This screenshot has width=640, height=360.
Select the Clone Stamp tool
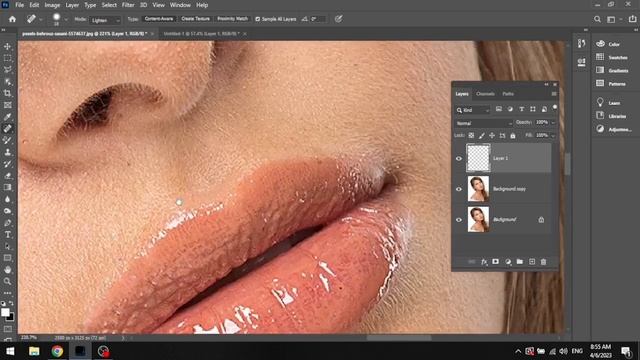pos(7,152)
